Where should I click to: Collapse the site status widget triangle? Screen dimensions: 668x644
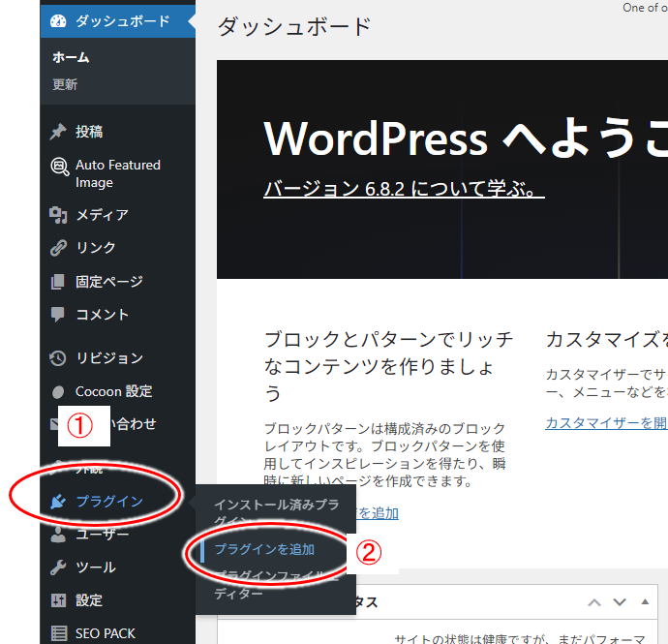coord(645,601)
